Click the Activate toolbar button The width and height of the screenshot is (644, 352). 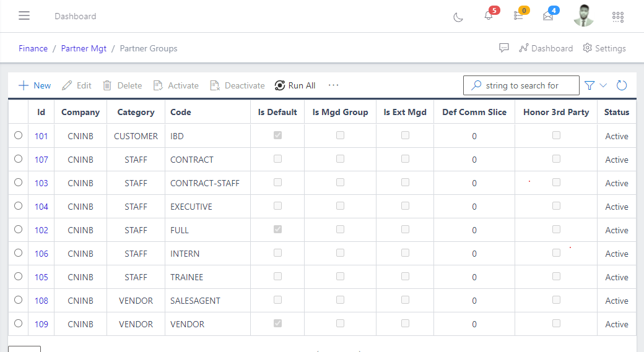[x=176, y=85]
